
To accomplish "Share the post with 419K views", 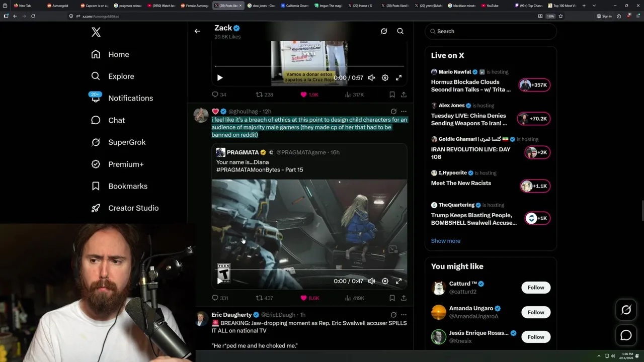I will [404, 298].
